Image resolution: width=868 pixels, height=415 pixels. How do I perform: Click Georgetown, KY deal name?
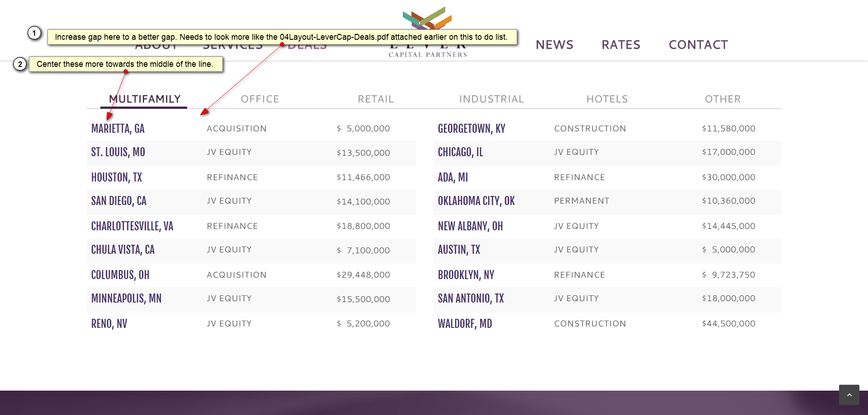point(472,129)
